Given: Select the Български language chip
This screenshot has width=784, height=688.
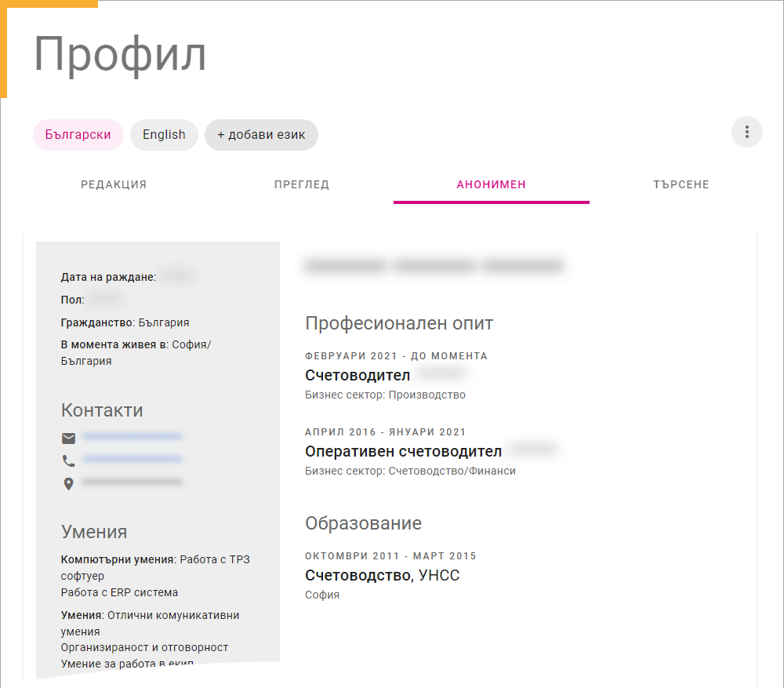Looking at the screenshot, I should [78, 135].
